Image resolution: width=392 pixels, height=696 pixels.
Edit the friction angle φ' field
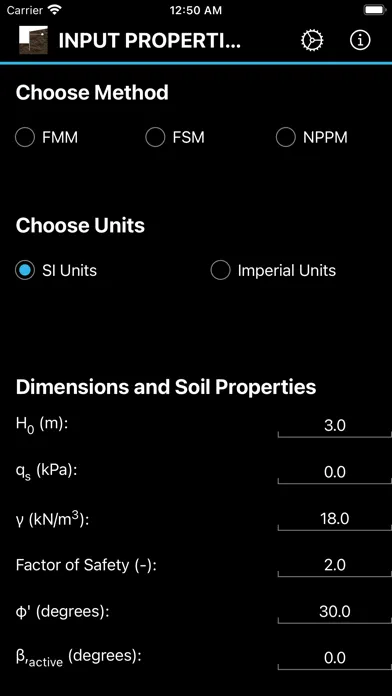coord(335,612)
